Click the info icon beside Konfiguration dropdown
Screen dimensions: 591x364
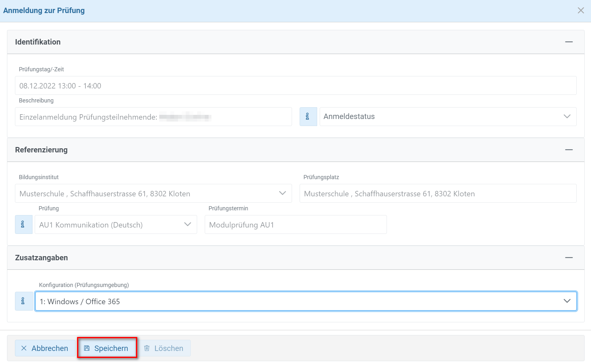click(x=24, y=301)
